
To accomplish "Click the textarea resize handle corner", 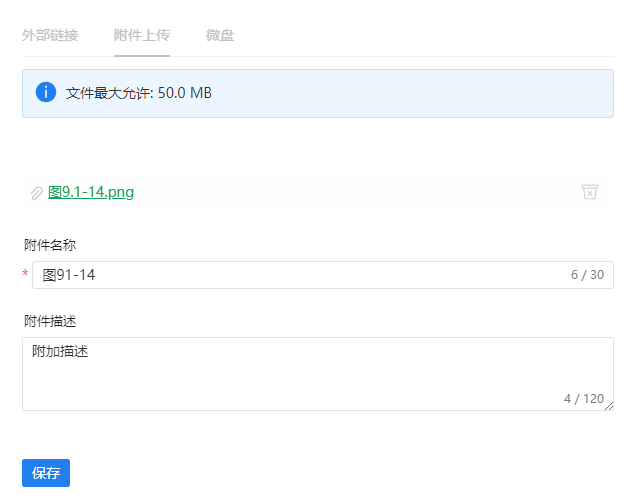I will tap(609, 405).
